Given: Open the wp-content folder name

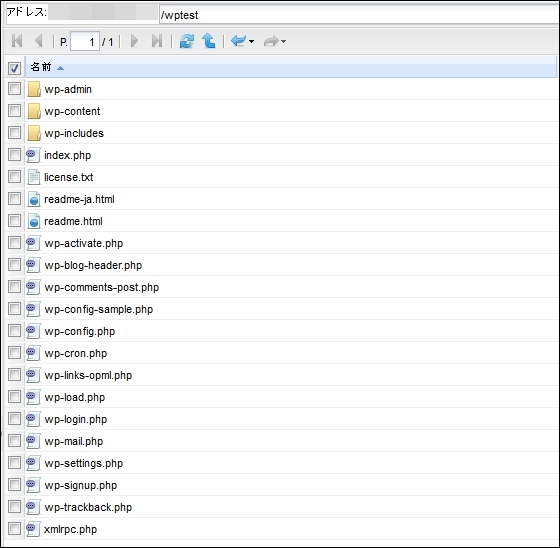Looking at the screenshot, I should point(72,111).
